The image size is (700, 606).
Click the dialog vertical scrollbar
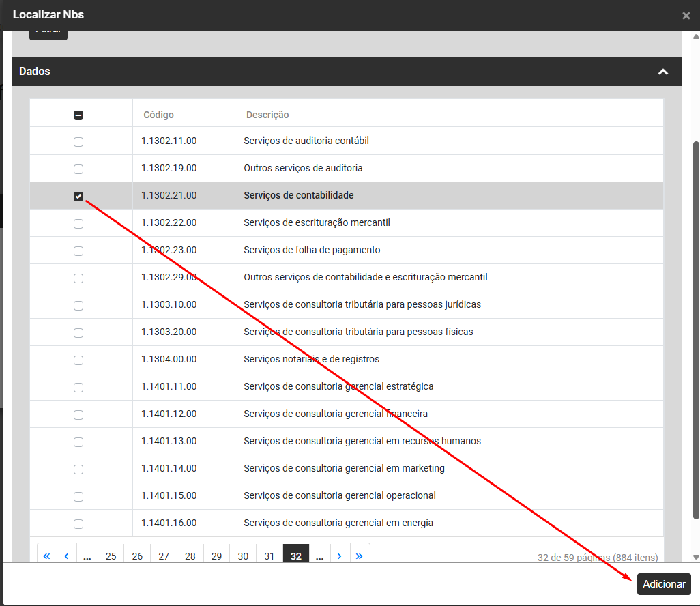pos(696,328)
